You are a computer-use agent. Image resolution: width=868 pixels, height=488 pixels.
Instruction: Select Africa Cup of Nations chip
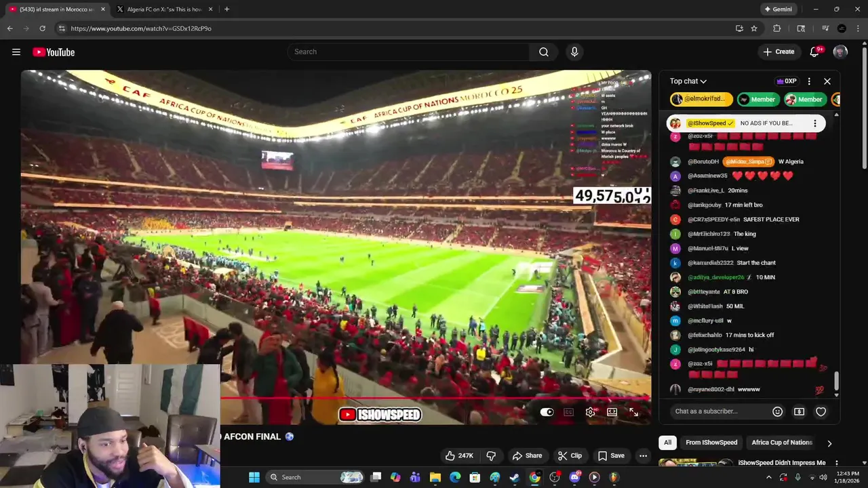pyautogui.click(x=782, y=443)
